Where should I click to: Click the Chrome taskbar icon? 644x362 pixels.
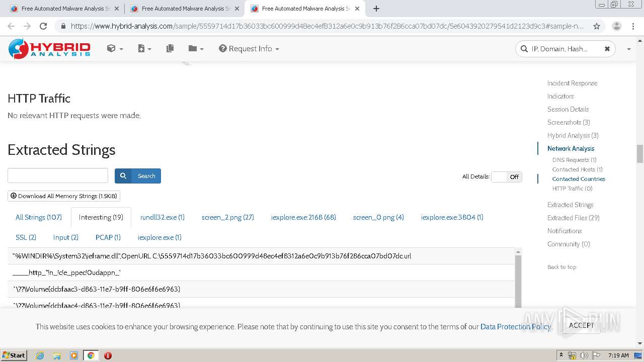[x=91, y=355]
